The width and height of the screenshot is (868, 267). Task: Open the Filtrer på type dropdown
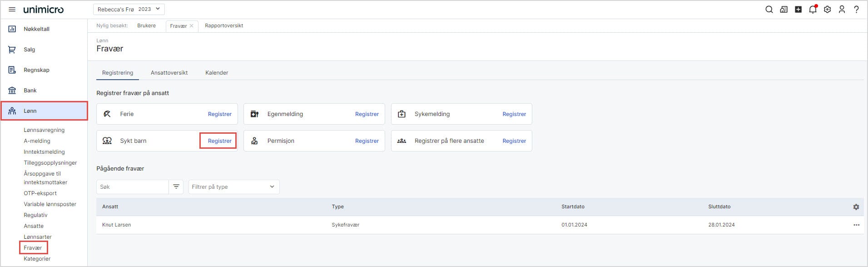[x=233, y=187]
